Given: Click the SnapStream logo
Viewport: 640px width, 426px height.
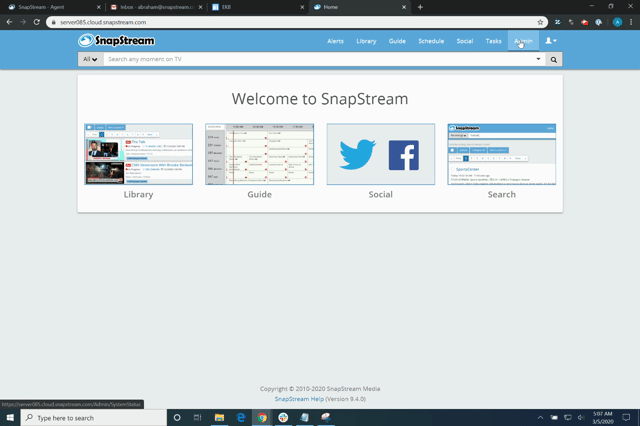Looking at the screenshot, I should click(117, 40).
